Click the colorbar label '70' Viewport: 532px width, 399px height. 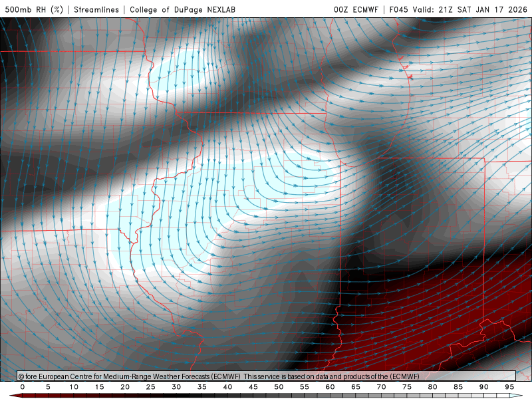point(381,387)
